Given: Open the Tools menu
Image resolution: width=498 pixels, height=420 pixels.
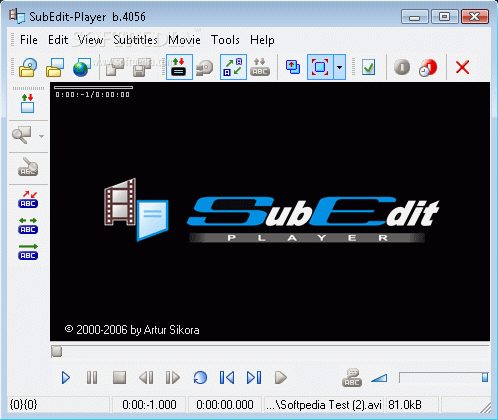Looking at the screenshot, I should coord(225,40).
